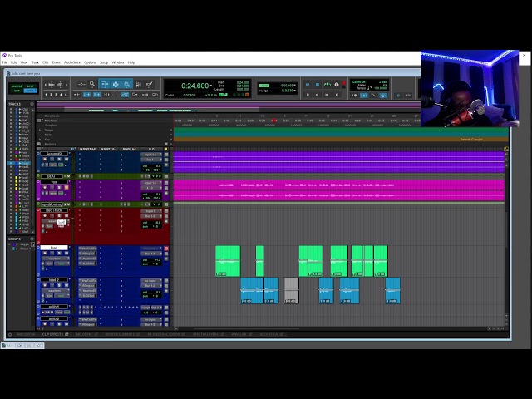Open Serum #2 input path selector
The image size is (532, 399).
point(151,155)
